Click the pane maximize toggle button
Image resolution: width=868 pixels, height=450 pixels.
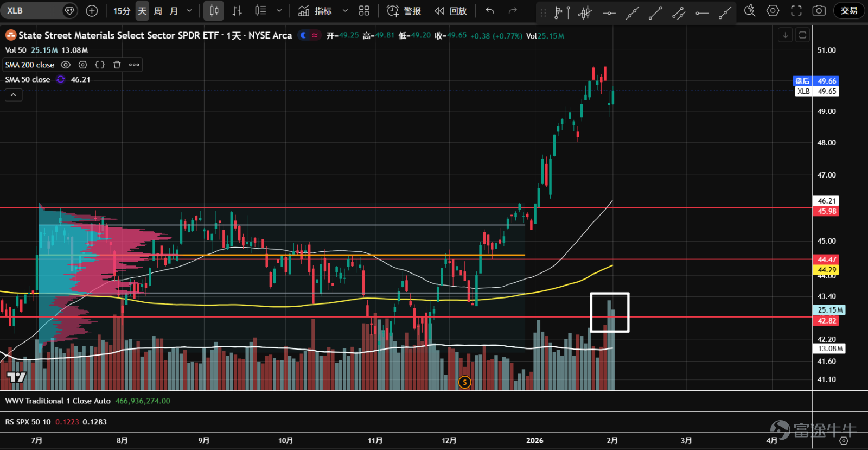803,35
